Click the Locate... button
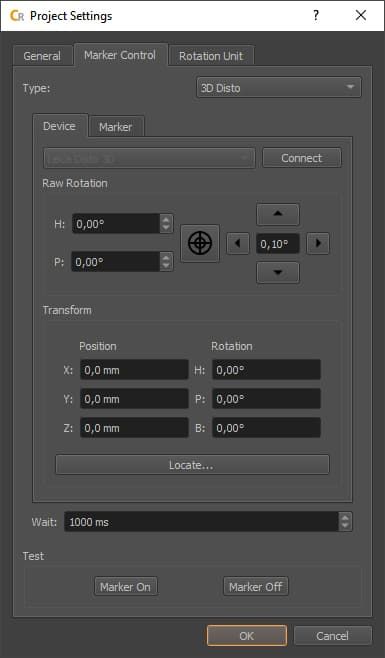The image size is (385, 658). click(192, 465)
